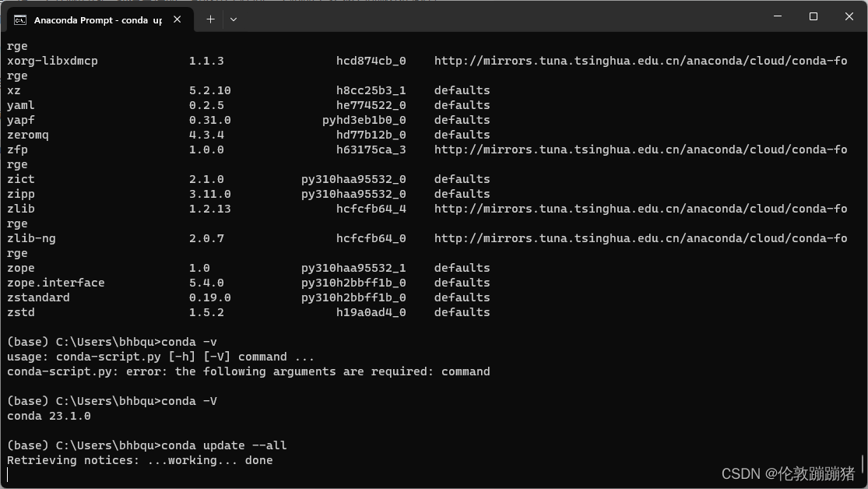Open the new tab dropdown chevron

click(233, 19)
